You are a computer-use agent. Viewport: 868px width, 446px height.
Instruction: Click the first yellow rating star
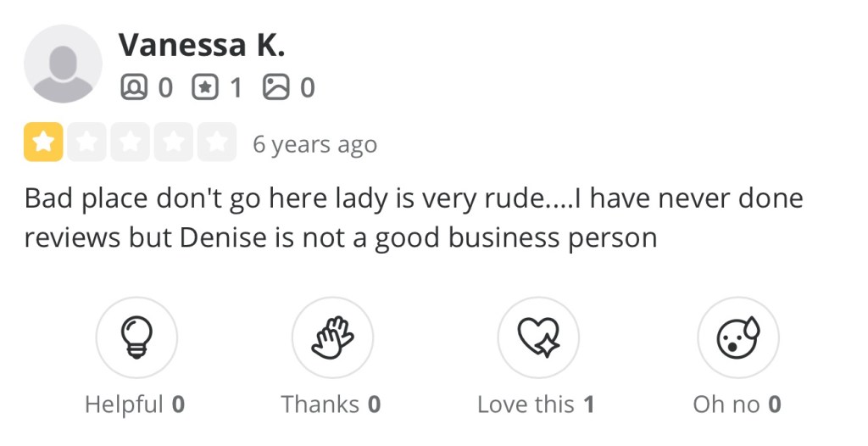tap(43, 142)
